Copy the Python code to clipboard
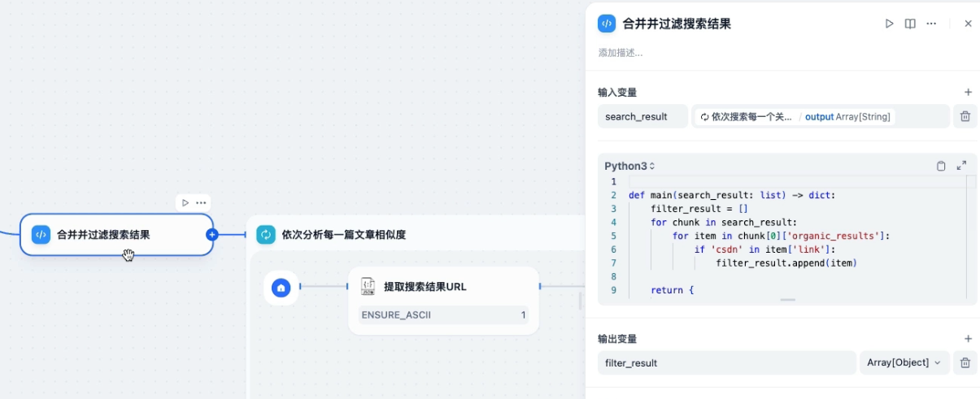Image resolution: width=980 pixels, height=399 pixels. point(941,166)
